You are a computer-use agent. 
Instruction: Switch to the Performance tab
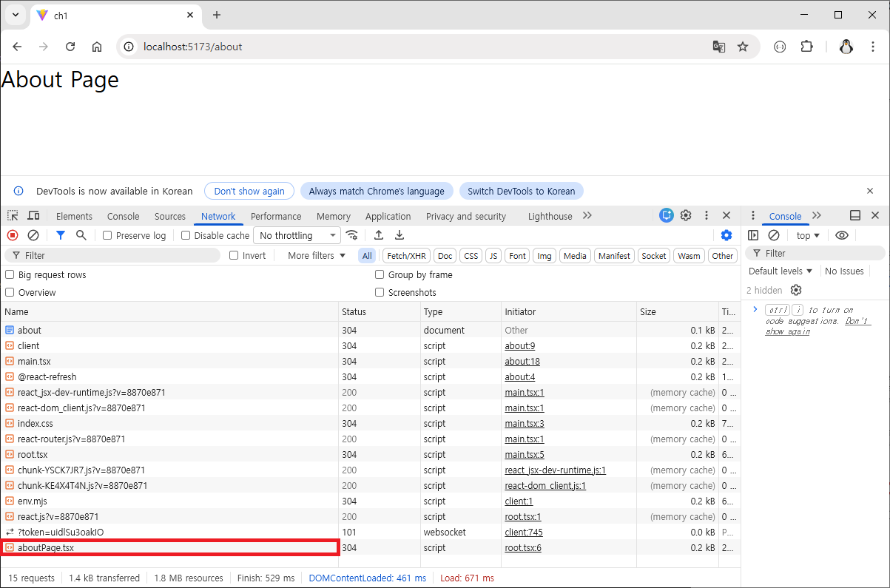pyautogui.click(x=276, y=216)
